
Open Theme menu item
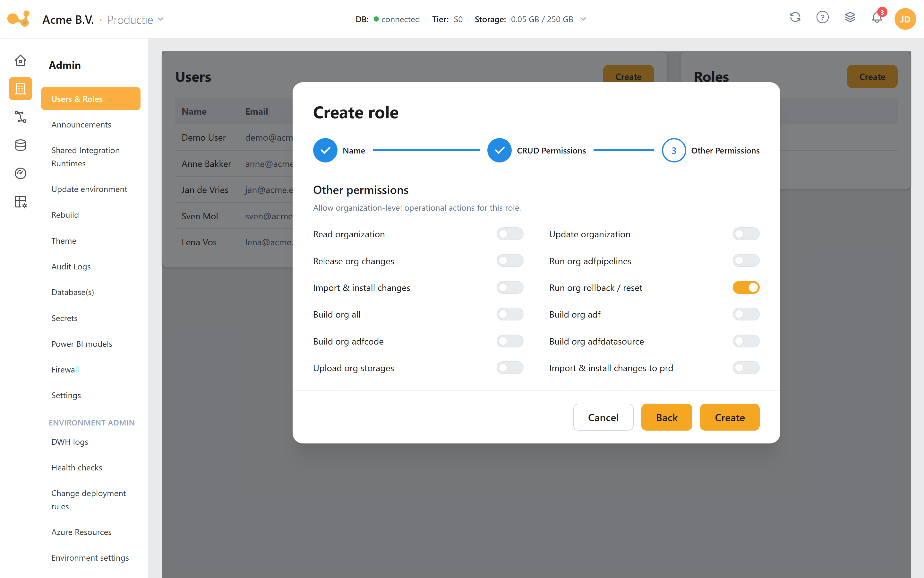(x=90, y=241)
